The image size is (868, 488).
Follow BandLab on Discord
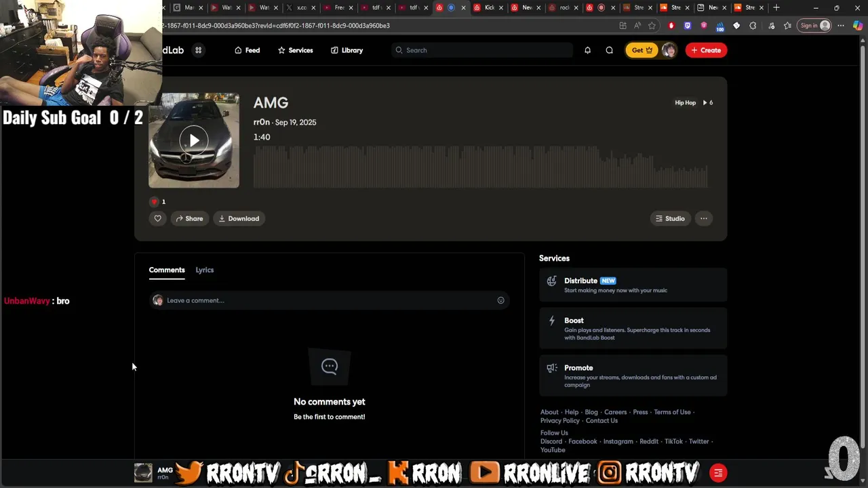tap(551, 441)
